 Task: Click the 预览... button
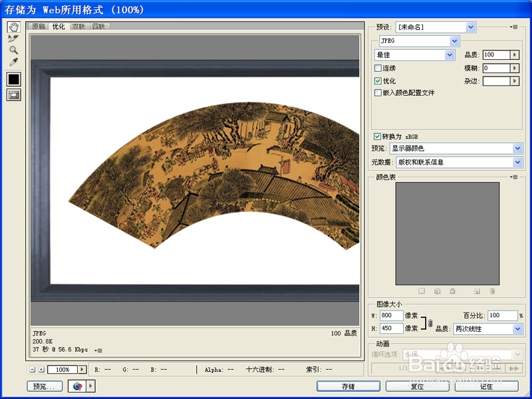tap(45, 386)
